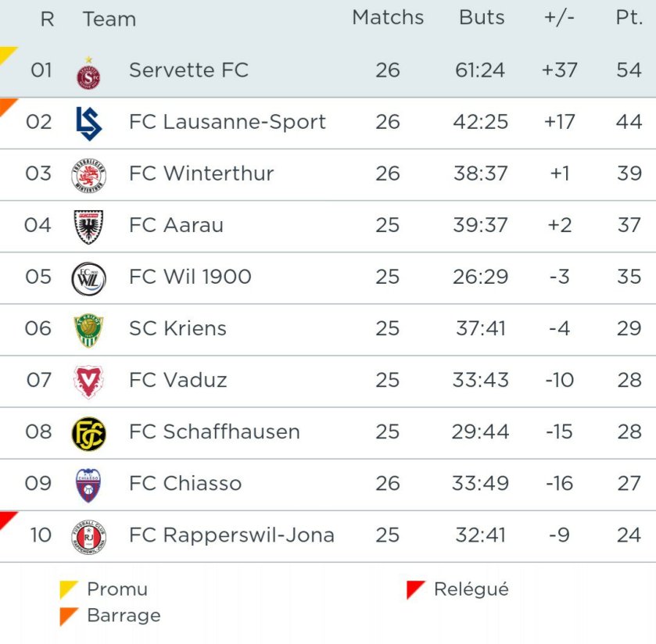Click the Matchs column header
The width and height of the screenshot is (656, 644).
click(x=388, y=18)
